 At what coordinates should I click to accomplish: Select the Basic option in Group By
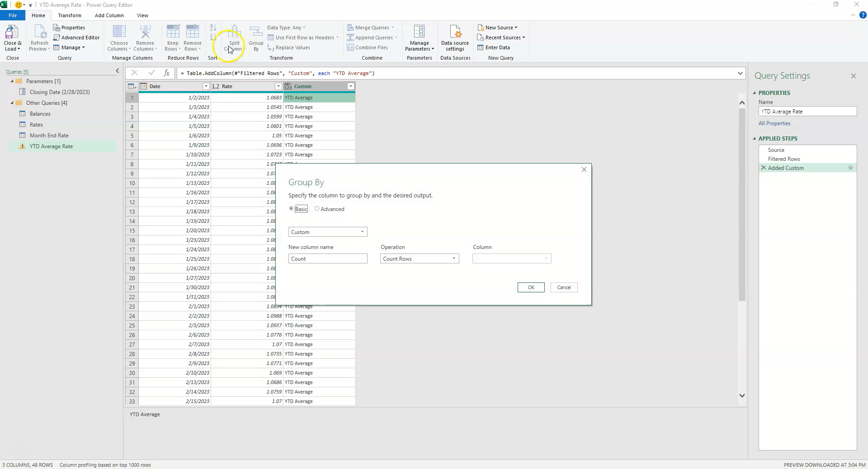pyautogui.click(x=291, y=209)
